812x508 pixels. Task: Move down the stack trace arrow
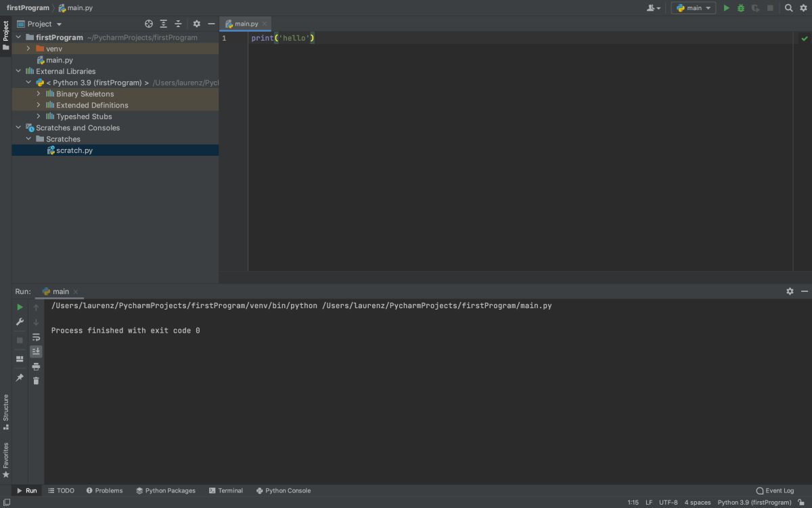37,322
